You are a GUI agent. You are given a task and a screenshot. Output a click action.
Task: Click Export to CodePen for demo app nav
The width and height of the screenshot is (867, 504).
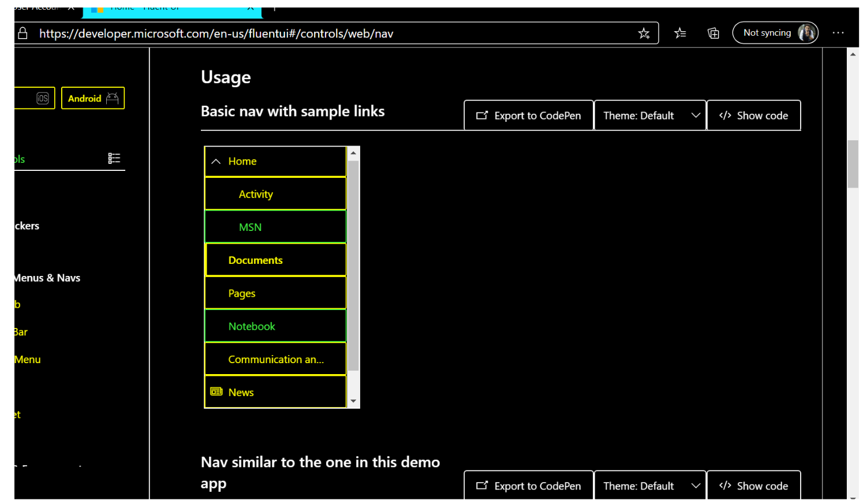(x=529, y=486)
